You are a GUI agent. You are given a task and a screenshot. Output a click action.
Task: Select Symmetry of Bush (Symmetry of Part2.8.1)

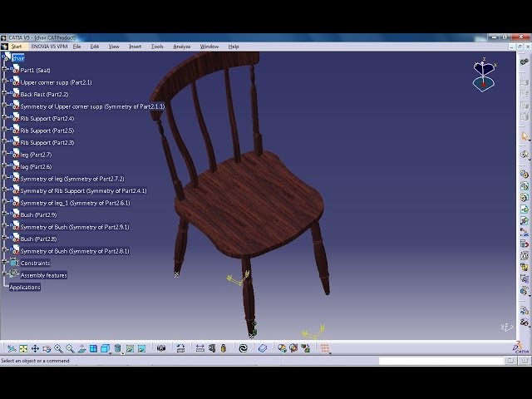pyautogui.click(x=75, y=251)
